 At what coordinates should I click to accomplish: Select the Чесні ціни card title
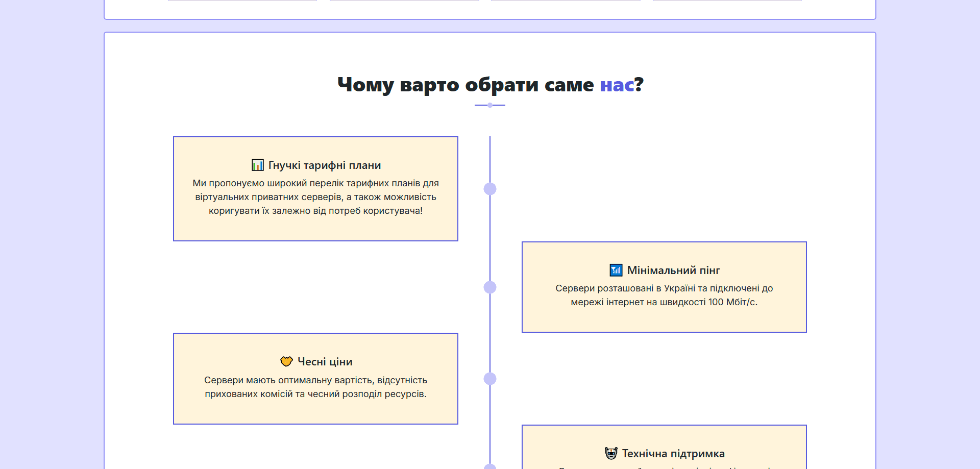pos(325,362)
